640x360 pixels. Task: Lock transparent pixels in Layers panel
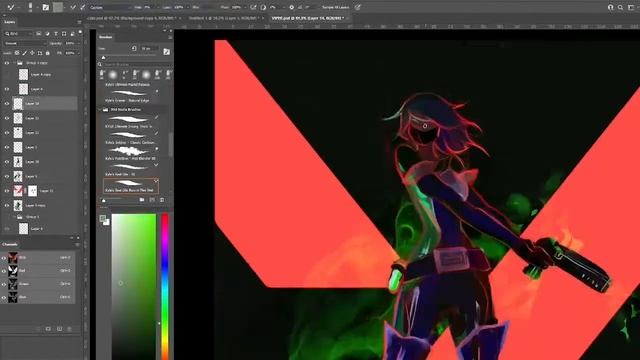click(17, 53)
